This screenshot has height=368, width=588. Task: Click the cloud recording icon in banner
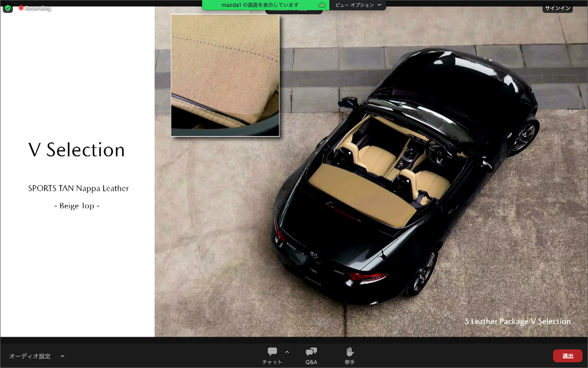point(322,5)
